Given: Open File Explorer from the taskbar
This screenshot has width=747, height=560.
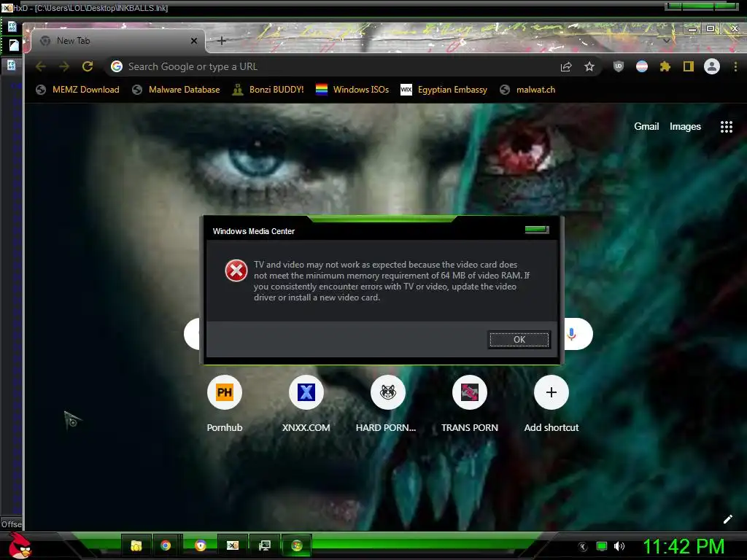Looking at the screenshot, I should [x=136, y=545].
